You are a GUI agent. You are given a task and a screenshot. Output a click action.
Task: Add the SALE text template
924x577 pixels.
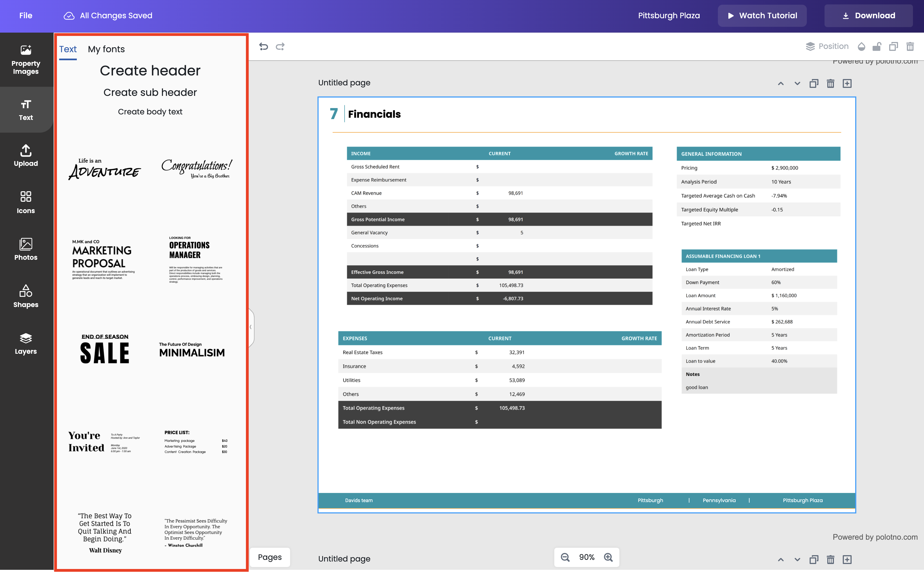tap(104, 348)
